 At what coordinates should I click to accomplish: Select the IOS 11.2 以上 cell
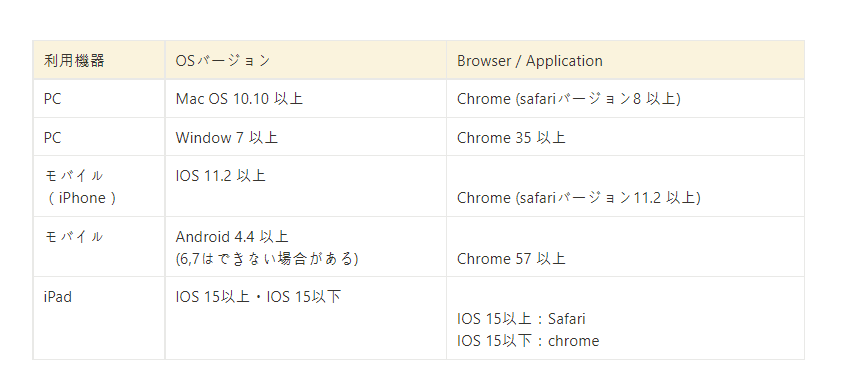(x=306, y=187)
